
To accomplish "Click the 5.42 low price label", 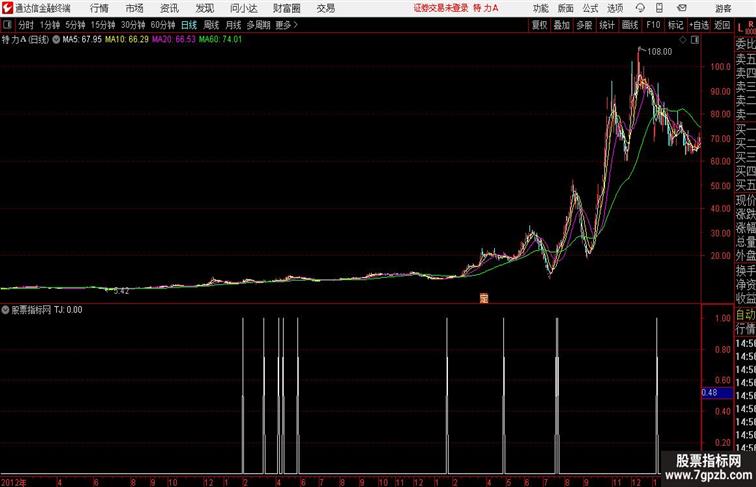I will tap(121, 291).
